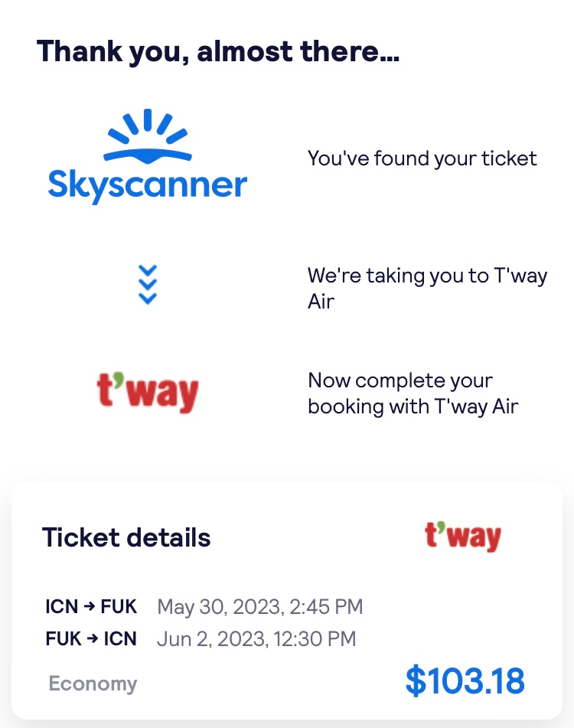Click the ICN airport code in return row
The width and height of the screenshot is (574, 728).
[x=120, y=639]
